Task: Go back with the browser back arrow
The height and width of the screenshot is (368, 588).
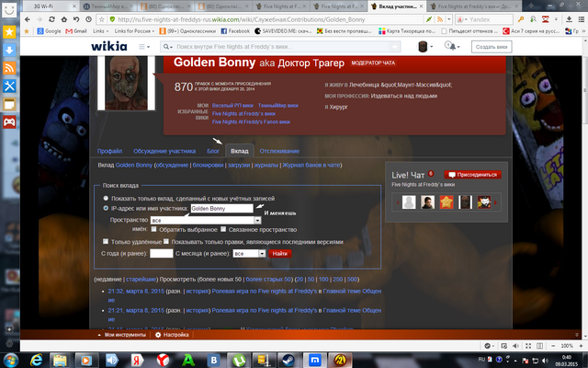Action: (27, 19)
